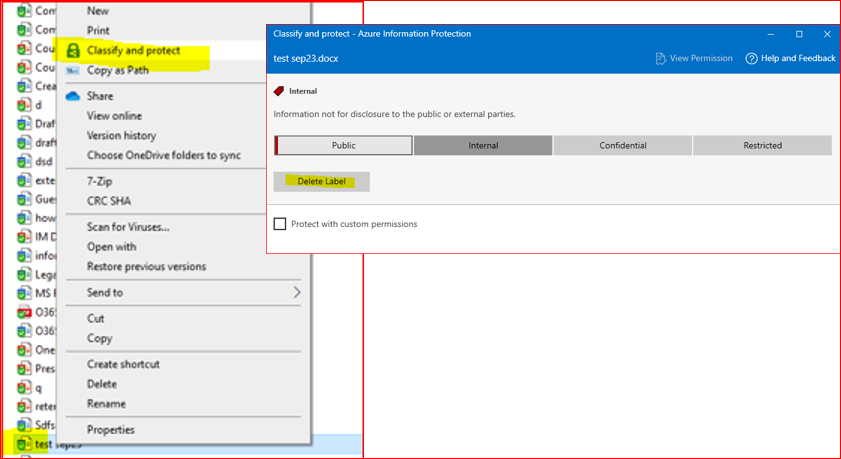Image resolution: width=841 pixels, height=459 pixels.
Task: Select the 'reter' file icon
Action: coord(24,406)
